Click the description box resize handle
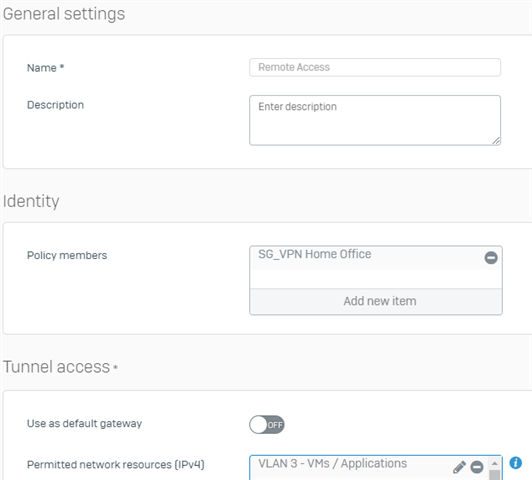 [496, 141]
